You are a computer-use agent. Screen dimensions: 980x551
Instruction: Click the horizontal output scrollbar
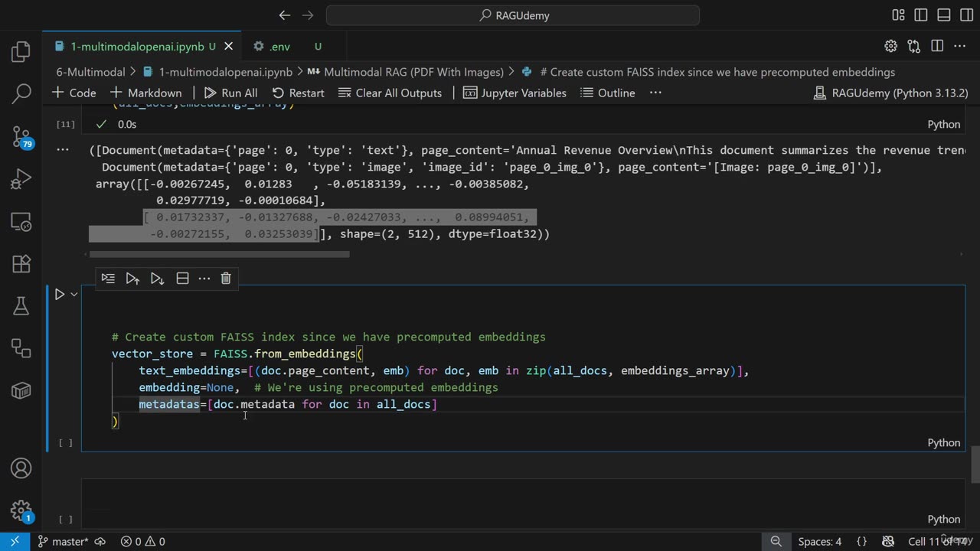[219, 254]
